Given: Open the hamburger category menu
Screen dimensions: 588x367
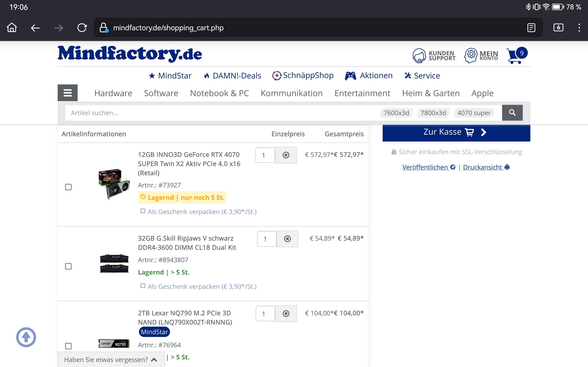Looking at the screenshot, I should (x=68, y=93).
